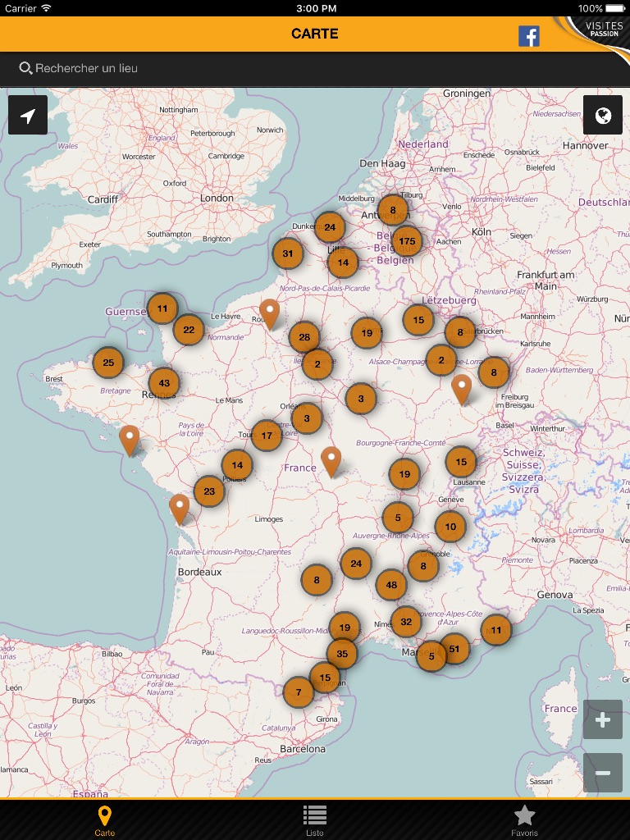Tap the single pin on the Pays de la Loire coast
Viewport: 630px width, 840px height.
point(129,441)
